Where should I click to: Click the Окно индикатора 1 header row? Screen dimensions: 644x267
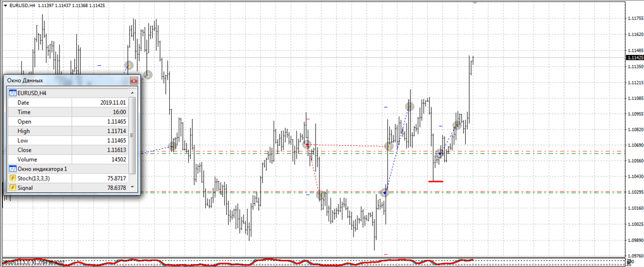(x=68, y=169)
